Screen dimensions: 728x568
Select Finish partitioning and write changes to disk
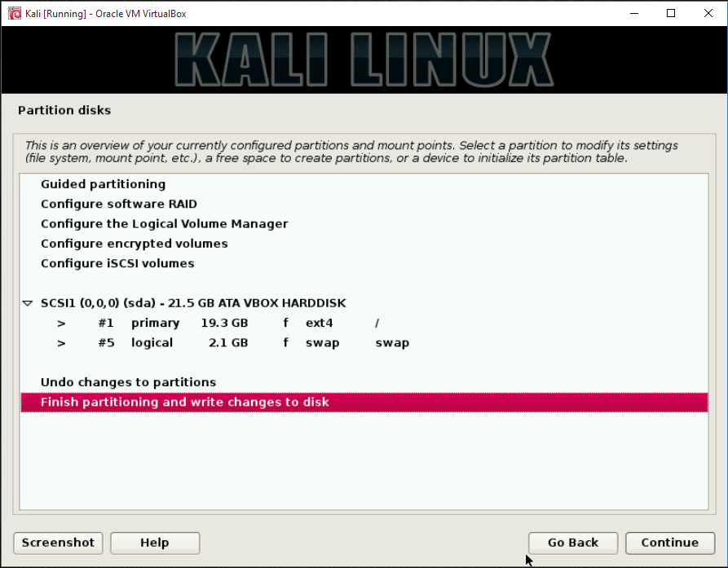364,403
